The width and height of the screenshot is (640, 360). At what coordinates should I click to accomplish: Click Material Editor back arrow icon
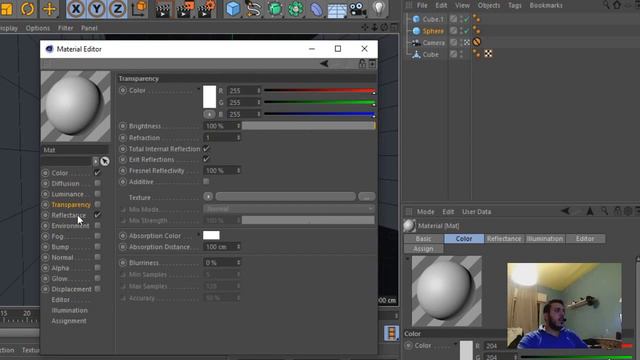(324, 64)
